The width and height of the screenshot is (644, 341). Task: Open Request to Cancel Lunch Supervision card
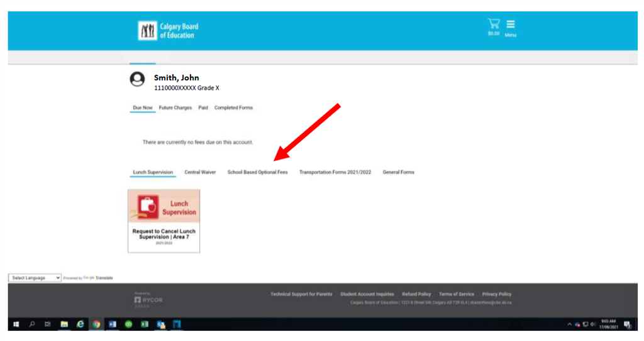[164, 221]
